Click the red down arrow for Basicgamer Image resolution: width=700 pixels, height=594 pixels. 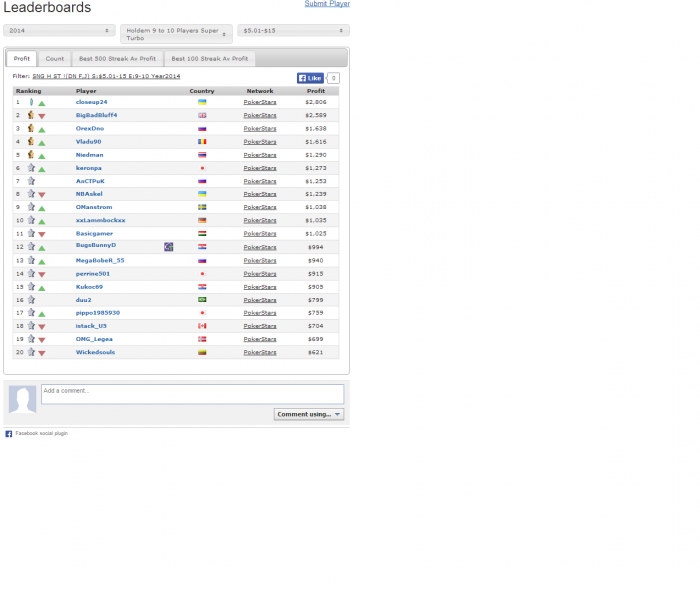coord(42,234)
